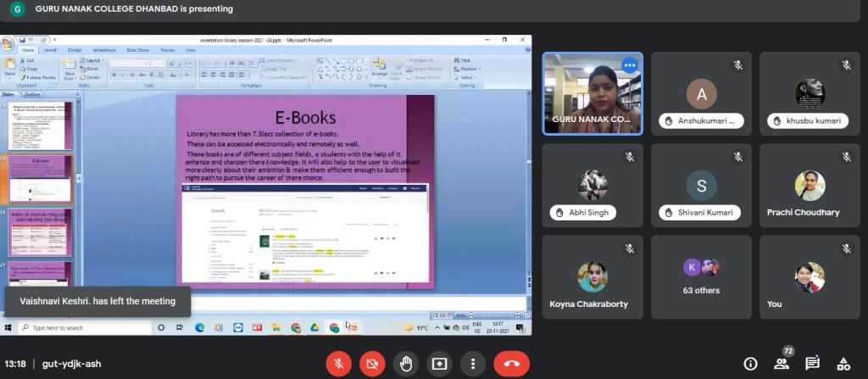
Task: Click Find in the Editing group
Action: pos(462,60)
